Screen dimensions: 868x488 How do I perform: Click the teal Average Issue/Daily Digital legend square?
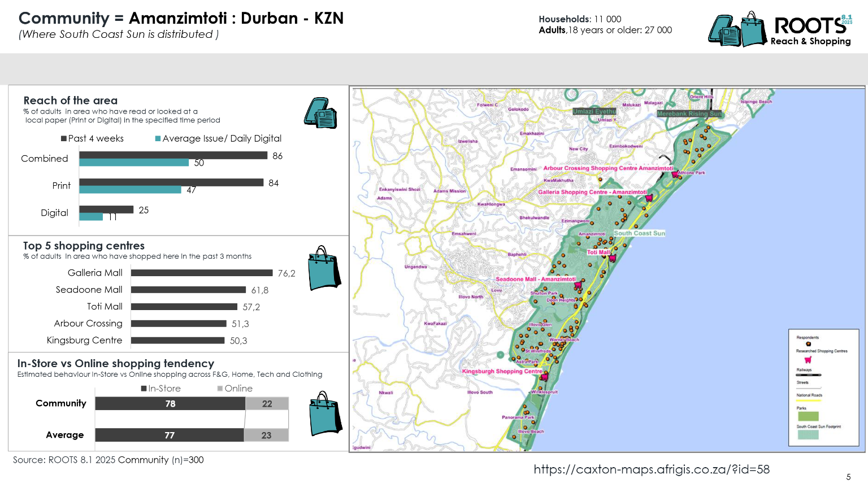point(158,138)
